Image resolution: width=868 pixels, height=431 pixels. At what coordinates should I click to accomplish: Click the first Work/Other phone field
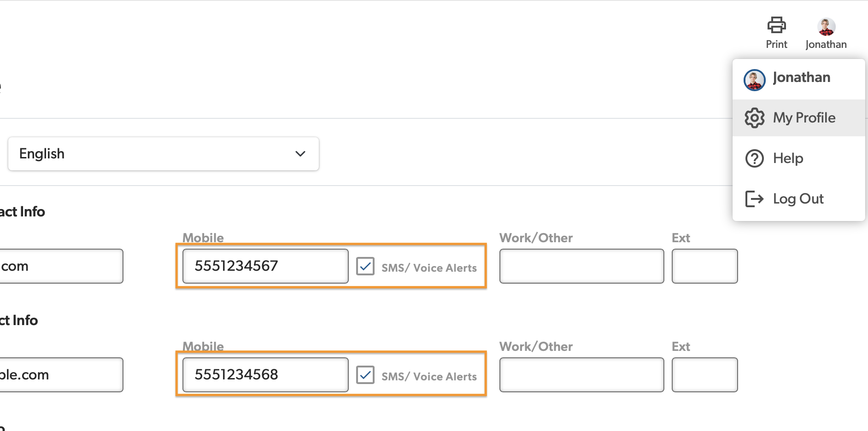581,266
